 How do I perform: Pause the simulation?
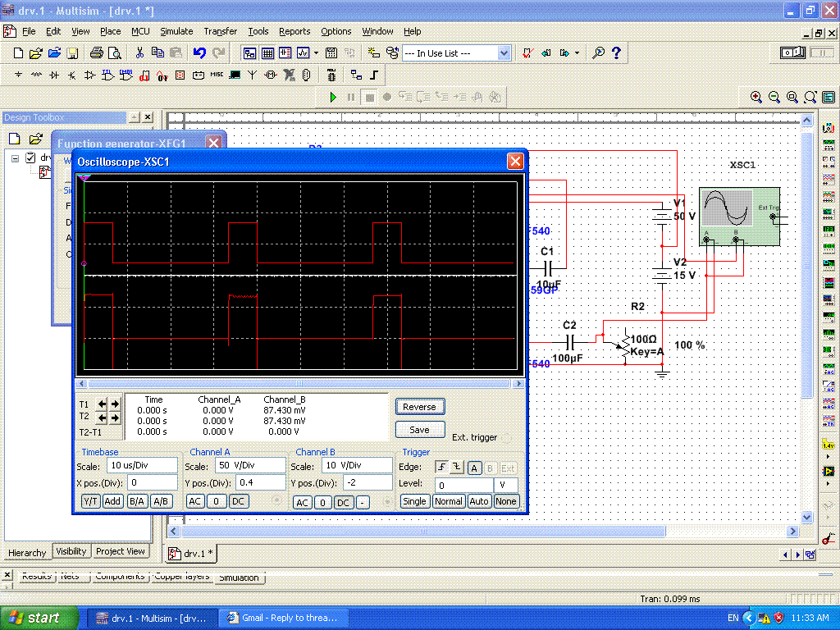(x=351, y=98)
